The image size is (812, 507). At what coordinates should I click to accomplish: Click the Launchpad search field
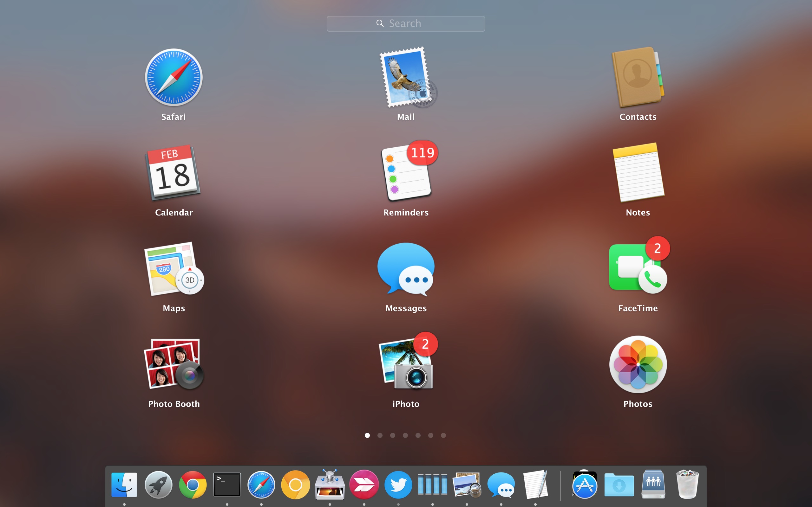click(406, 23)
